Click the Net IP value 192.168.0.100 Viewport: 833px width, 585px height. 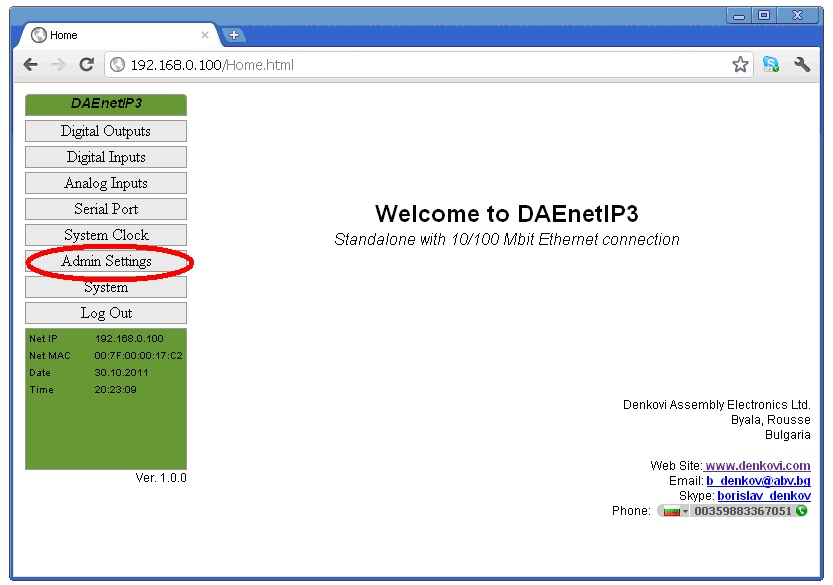[x=129, y=338]
